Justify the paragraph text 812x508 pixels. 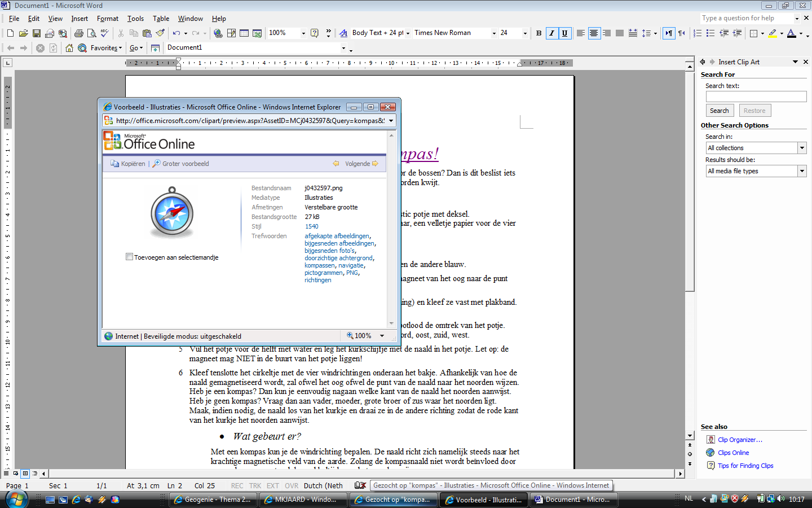click(x=620, y=33)
